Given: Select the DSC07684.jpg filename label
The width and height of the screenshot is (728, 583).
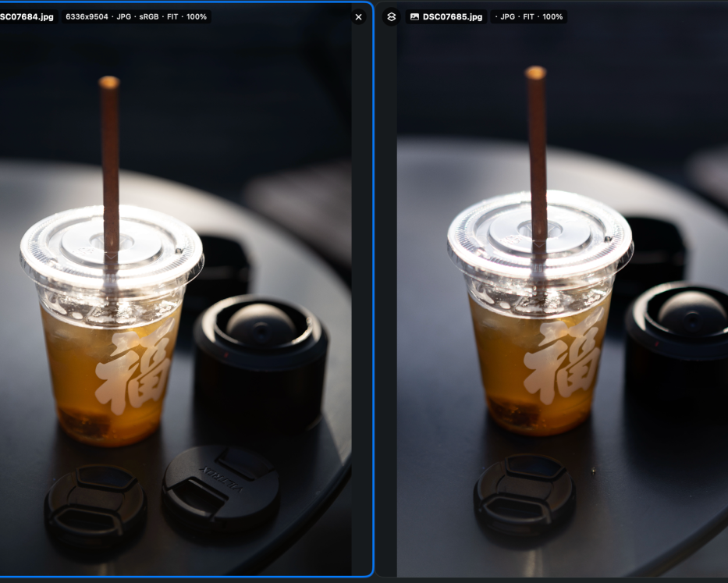Looking at the screenshot, I should pyautogui.click(x=27, y=16).
